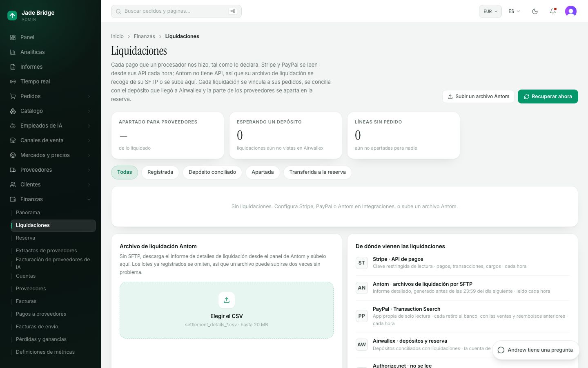Click the Jade Bridge logo icon

pyautogui.click(x=12, y=16)
